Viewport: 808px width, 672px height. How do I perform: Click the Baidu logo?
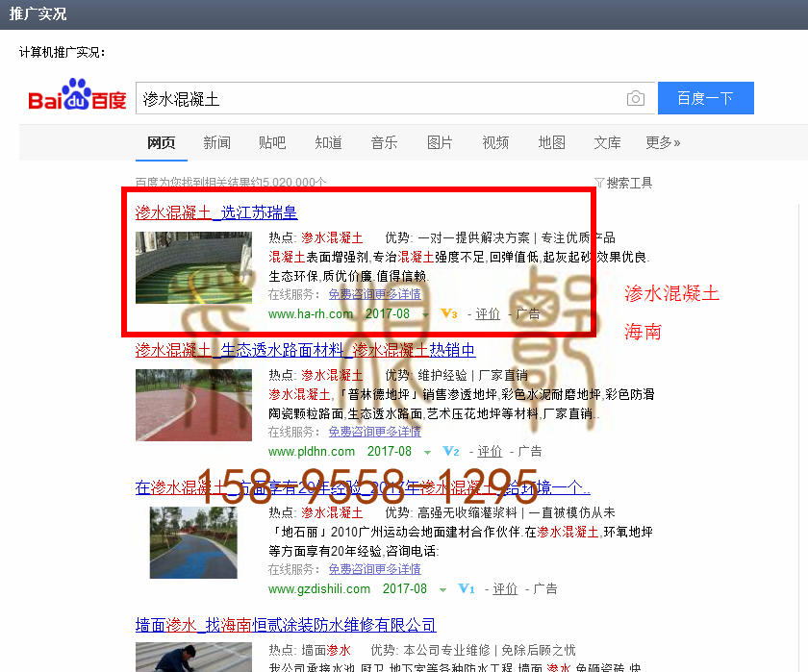77,95
